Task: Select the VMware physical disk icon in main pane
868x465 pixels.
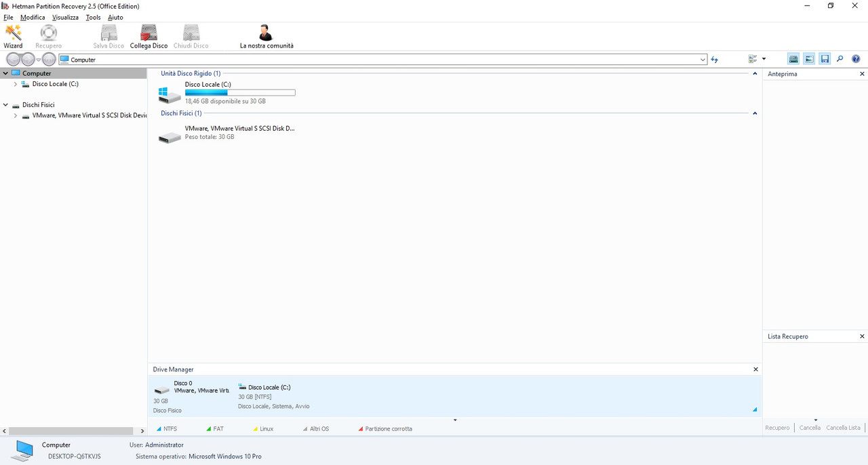Action: [170, 138]
